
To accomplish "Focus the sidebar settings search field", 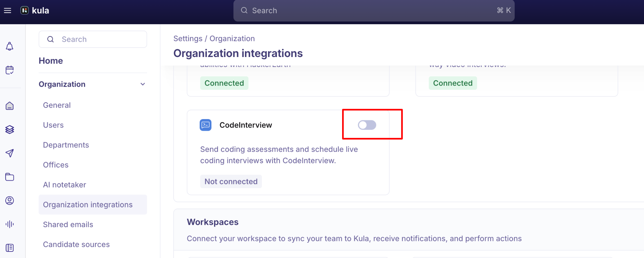I will 93,39.
